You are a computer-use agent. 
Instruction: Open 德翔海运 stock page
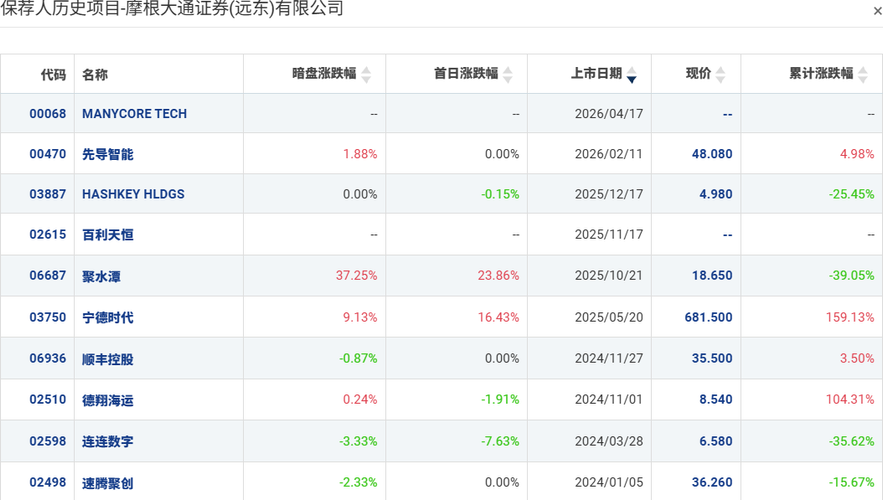(108, 400)
